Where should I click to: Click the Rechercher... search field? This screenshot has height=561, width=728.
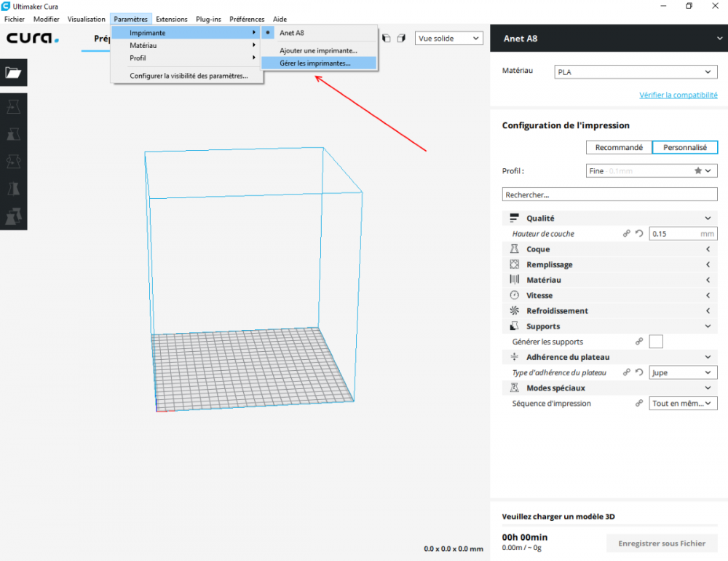click(x=609, y=195)
